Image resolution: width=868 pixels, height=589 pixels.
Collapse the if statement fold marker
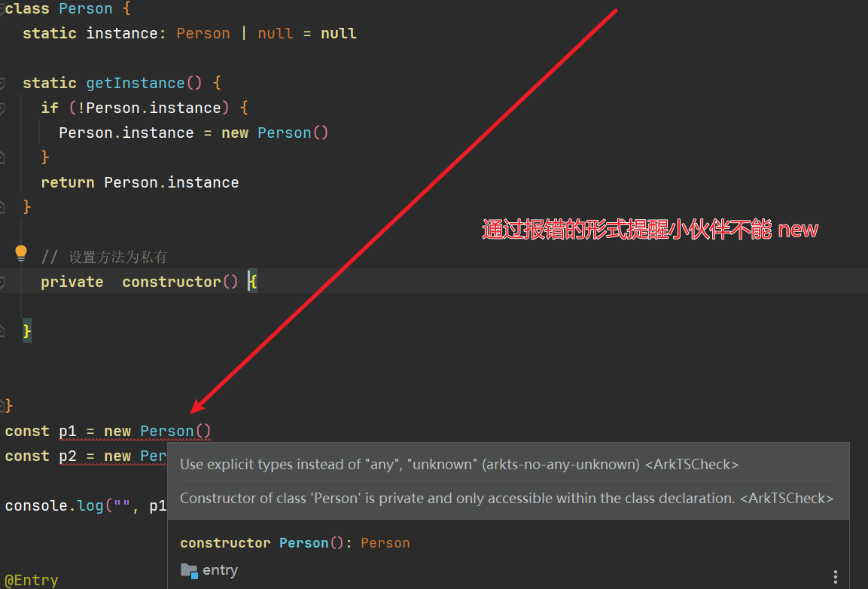tap(2, 108)
